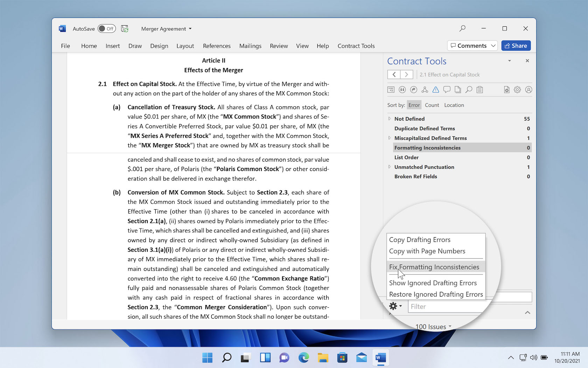Switch to the Layout ribbon tab
588x368 pixels.
tap(185, 46)
